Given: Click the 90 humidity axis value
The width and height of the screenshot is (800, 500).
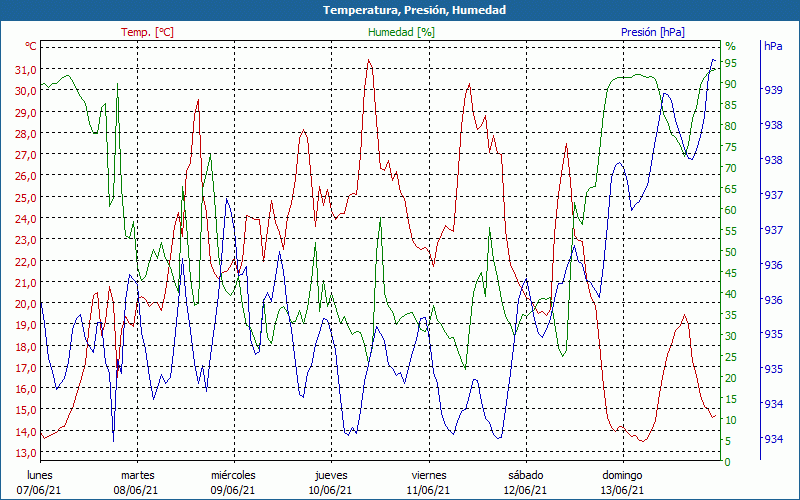Looking at the screenshot, I should pyautogui.click(x=731, y=84).
